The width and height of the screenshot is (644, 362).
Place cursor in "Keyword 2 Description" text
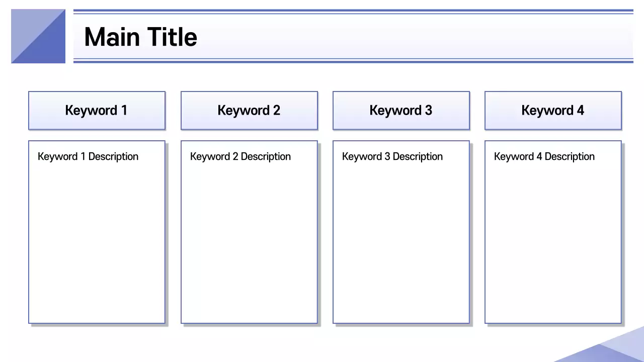240,157
